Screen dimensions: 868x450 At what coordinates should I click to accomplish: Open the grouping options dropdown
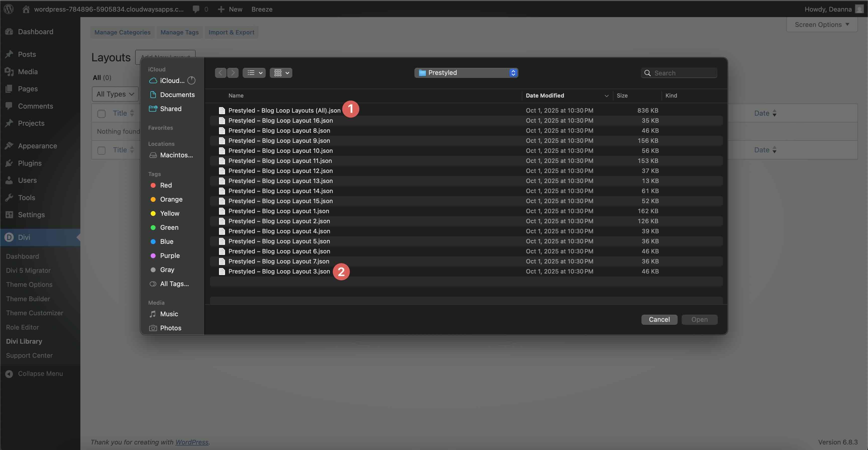(x=281, y=73)
